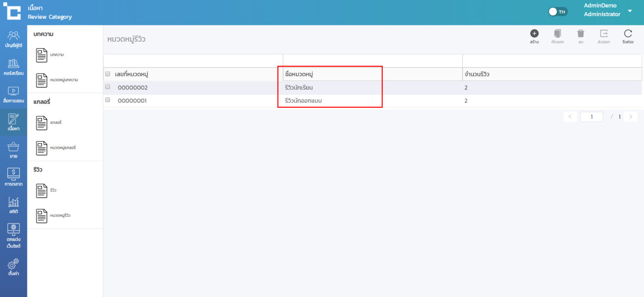The image size is (644, 297).
Task: Click the ชื่อหมวดหมู่ column filter field
Action: pyautogui.click(x=372, y=61)
